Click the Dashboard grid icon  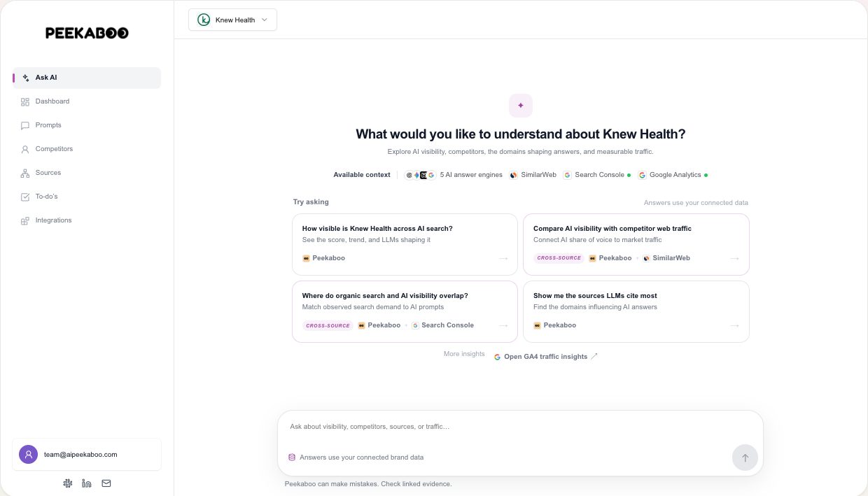pos(25,101)
